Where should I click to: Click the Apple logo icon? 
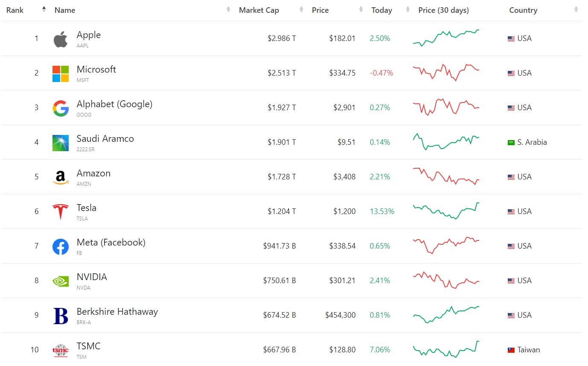(60, 39)
